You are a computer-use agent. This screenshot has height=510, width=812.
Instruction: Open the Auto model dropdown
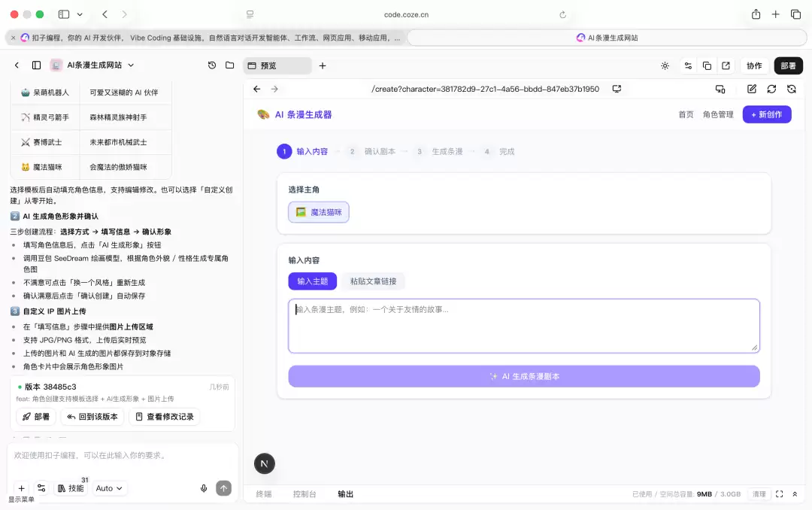(109, 488)
